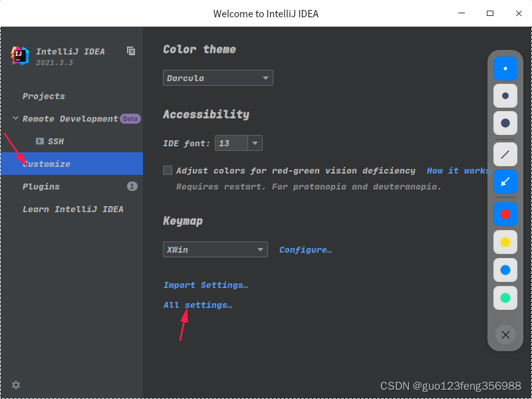Open the Darcula color theme dropdown

[x=218, y=78]
